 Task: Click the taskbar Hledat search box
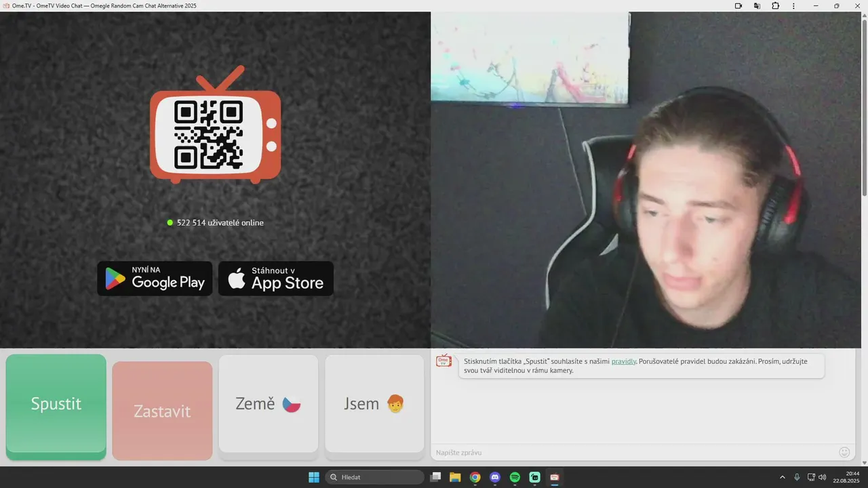tap(374, 477)
